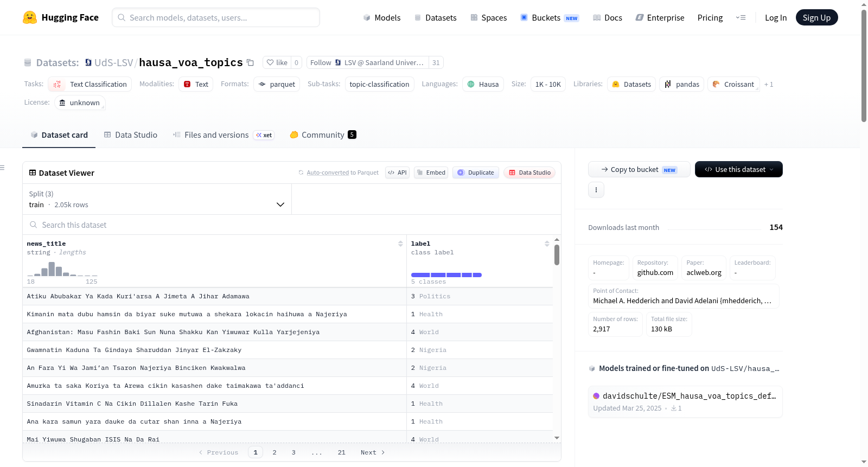This screenshot has height=467, width=868.
Task: Click the Sign Up button
Action: (816, 17)
